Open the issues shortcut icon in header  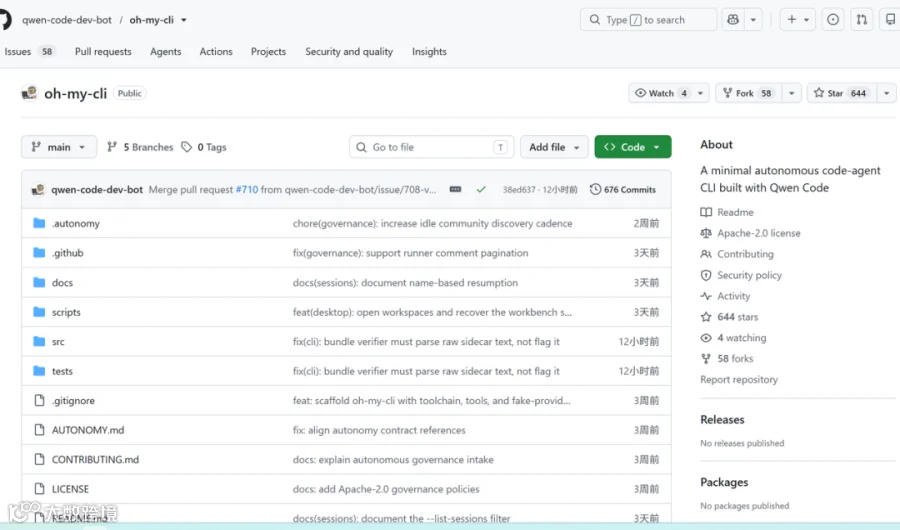point(833,20)
